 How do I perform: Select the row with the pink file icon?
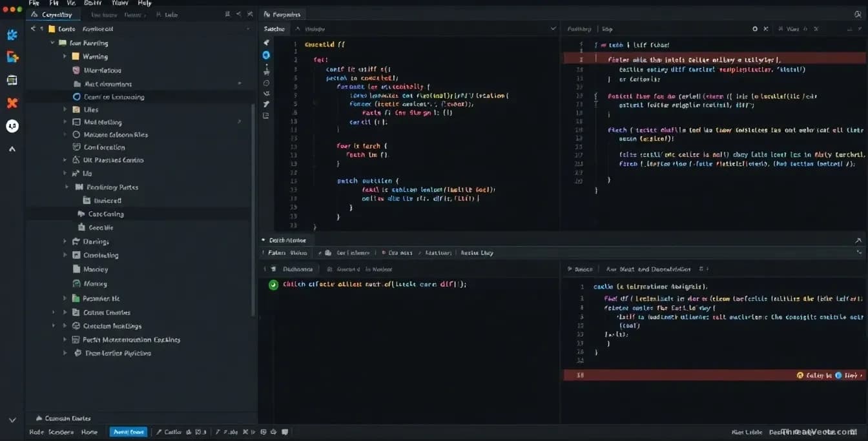click(x=139, y=70)
